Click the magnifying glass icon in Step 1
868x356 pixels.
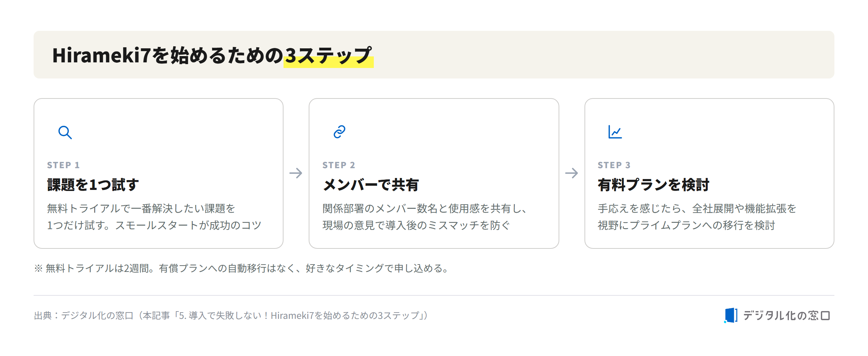tap(65, 132)
